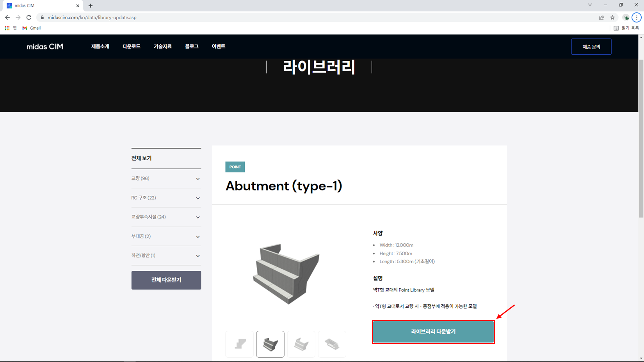Bookmark this page with the star icon

tap(612, 18)
